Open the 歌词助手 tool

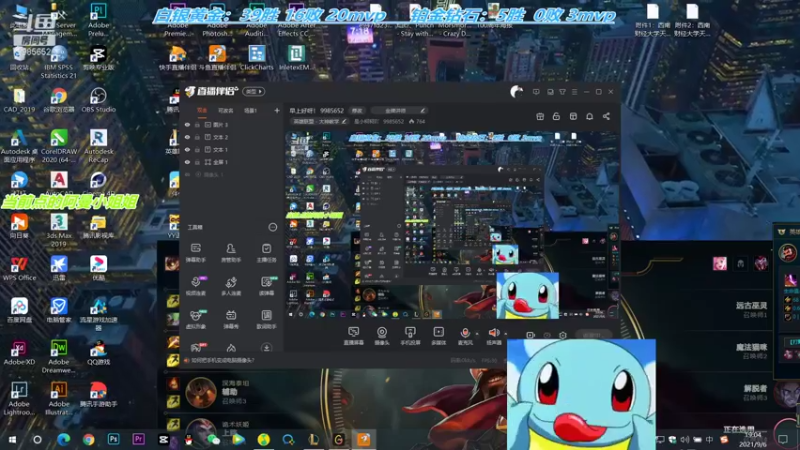(266, 319)
